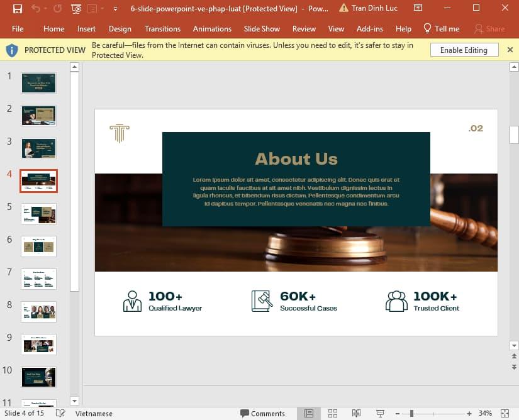Open the Animations ribbon tab

(212, 29)
